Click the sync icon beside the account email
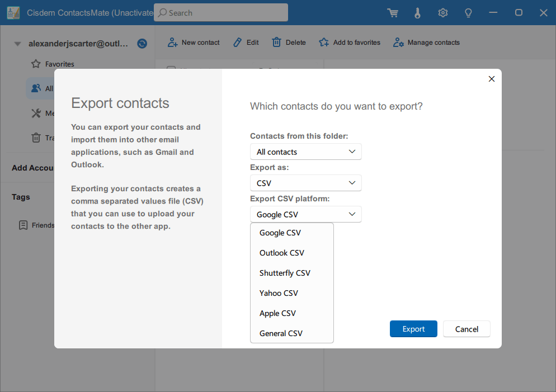This screenshot has width=556, height=392. tap(142, 44)
